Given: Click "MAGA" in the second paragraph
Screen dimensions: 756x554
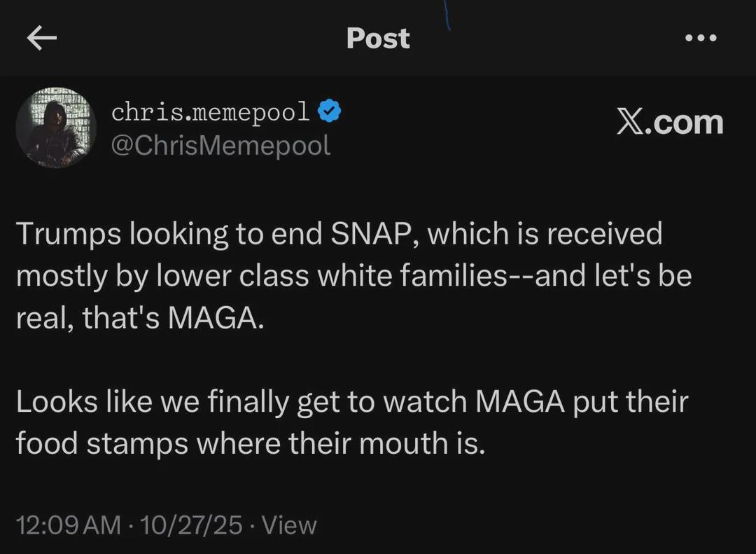Looking at the screenshot, I should 520,402.
